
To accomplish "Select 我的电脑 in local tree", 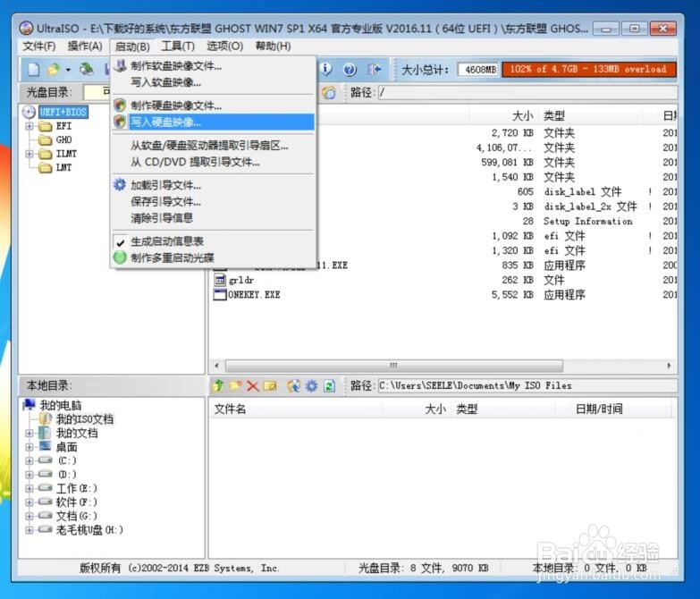I will pyautogui.click(x=60, y=405).
